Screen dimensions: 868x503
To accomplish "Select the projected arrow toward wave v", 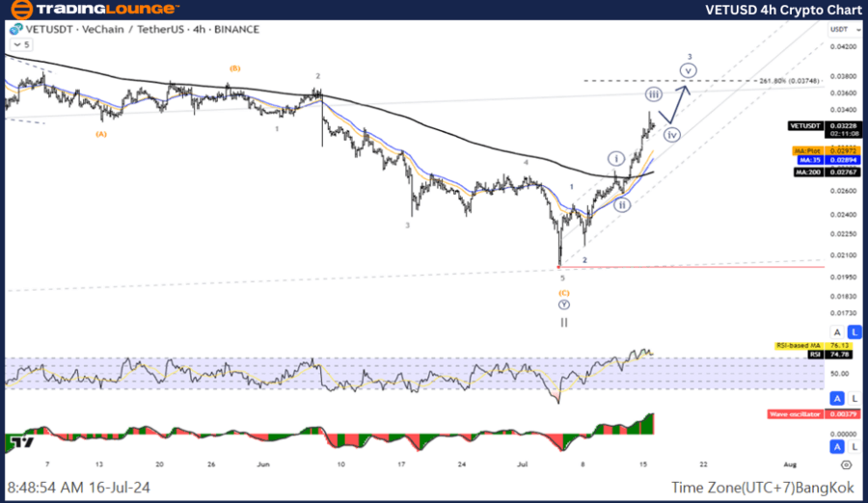I will click(676, 105).
